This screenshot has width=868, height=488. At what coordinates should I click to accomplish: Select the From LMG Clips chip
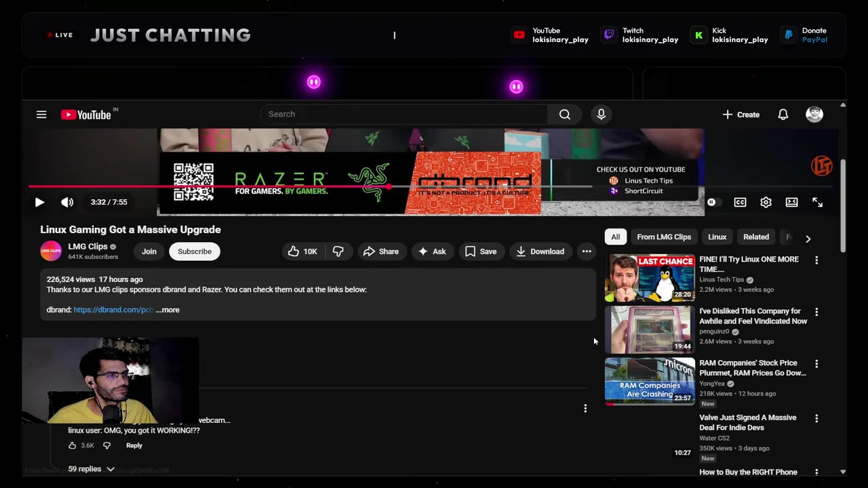tap(664, 237)
